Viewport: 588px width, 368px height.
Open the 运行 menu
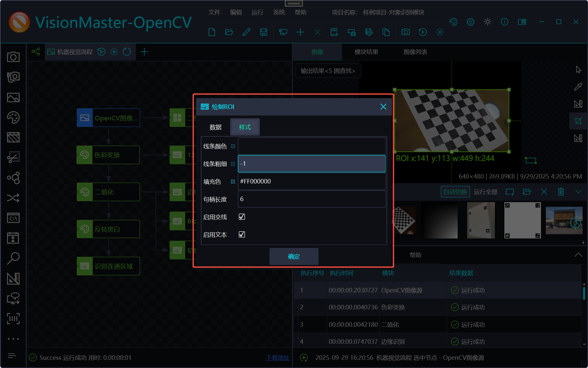click(257, 12)
